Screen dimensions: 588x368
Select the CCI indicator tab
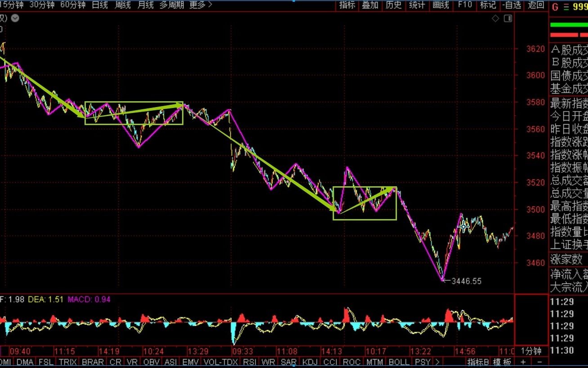330,362
